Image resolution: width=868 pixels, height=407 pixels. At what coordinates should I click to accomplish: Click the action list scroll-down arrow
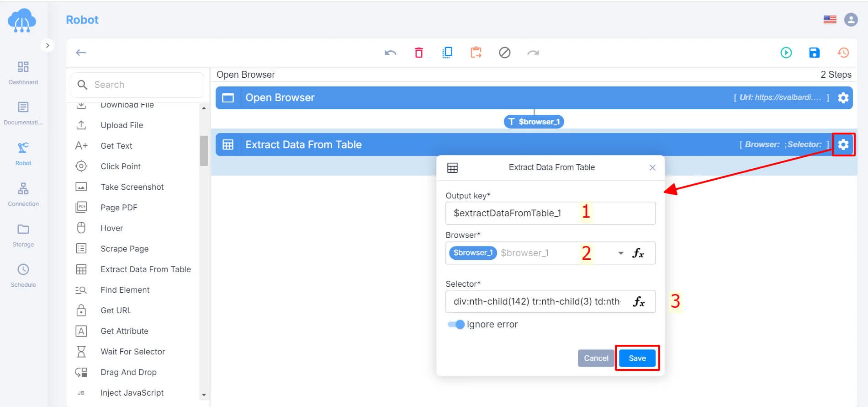[204, 395]
